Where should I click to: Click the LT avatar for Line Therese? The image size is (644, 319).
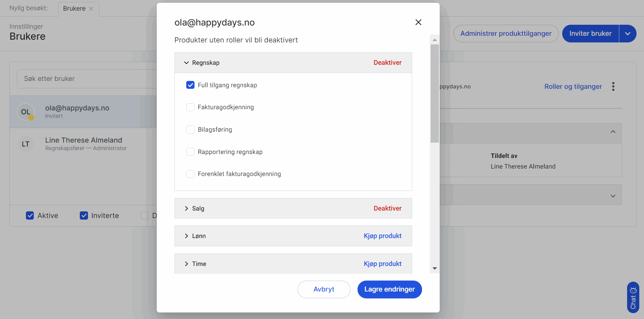[x=26, y=144]
